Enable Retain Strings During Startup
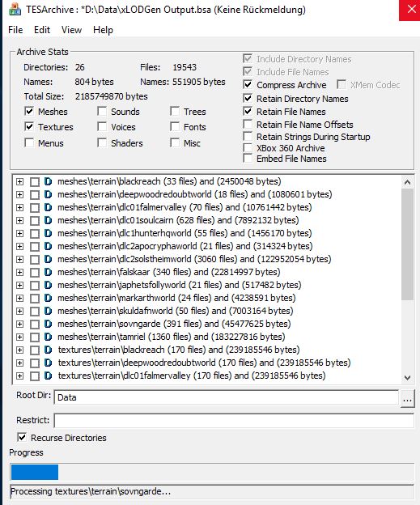 248,137
